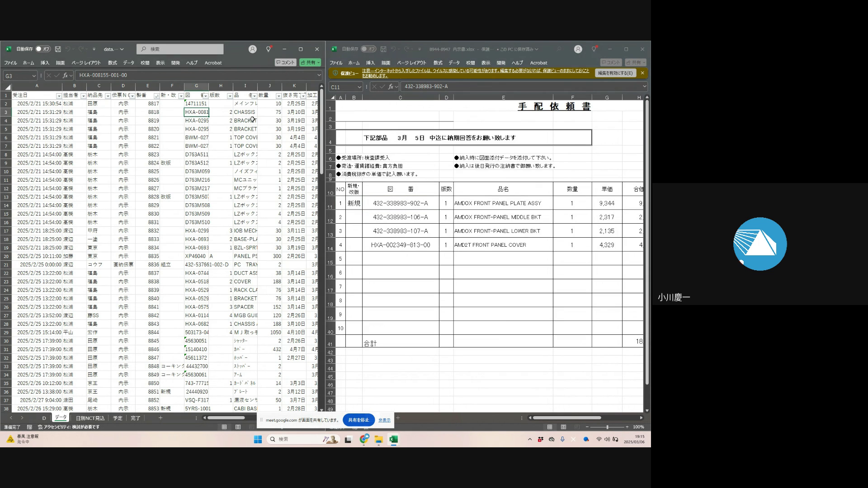Open the filter dropdown for 数量 column
This screenshot has width=868, height=488.
point(278,96)
